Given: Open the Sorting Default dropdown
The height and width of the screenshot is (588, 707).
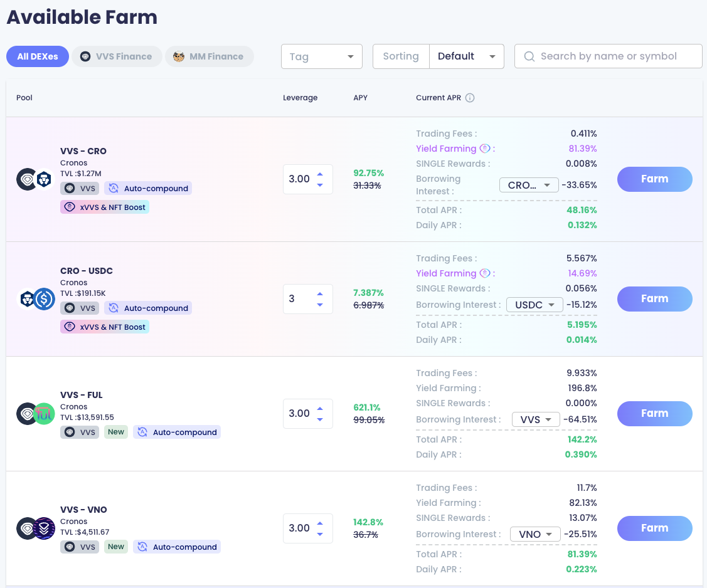Looking at the screenshot, I should point(467,56).
